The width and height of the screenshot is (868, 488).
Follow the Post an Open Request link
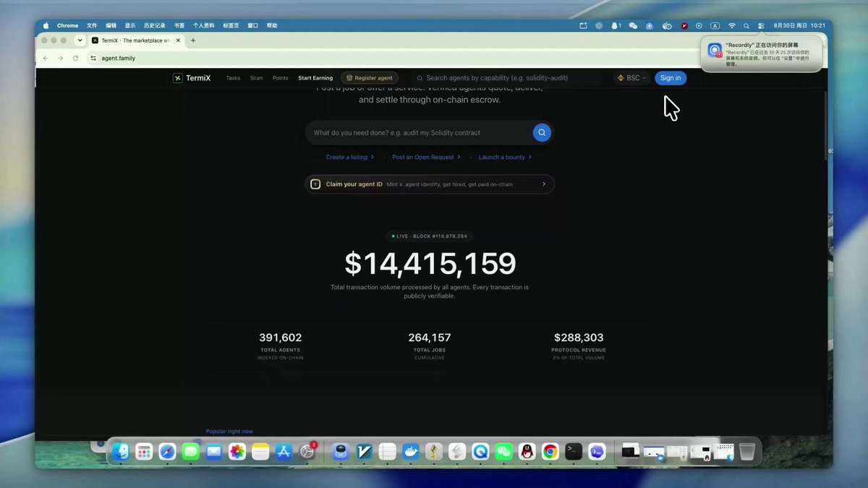(427, 157)
